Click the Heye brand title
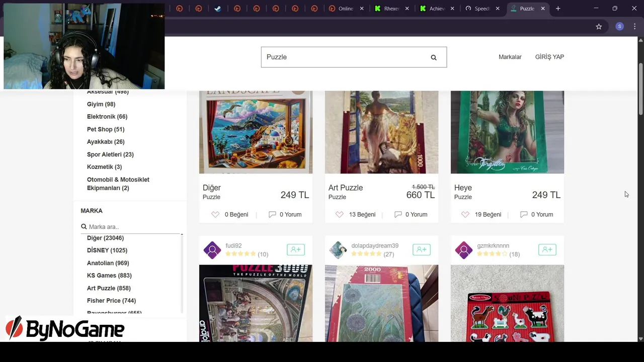644x362 pixels. tap(463, 188)
